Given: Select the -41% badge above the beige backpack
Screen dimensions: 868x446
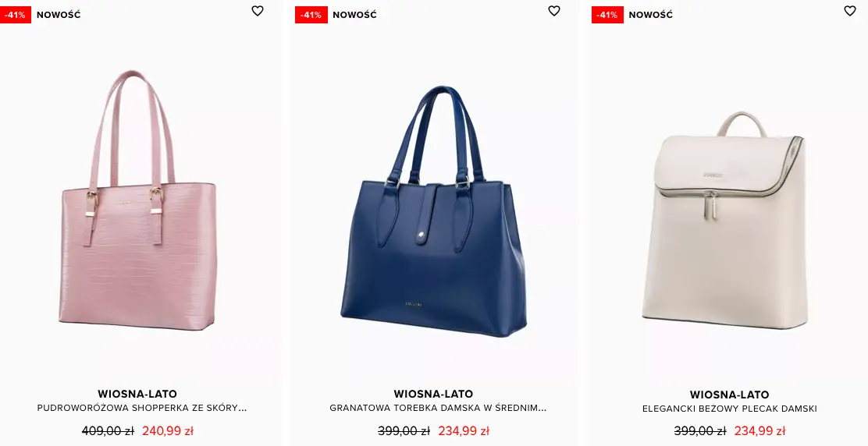Looking at the screenshot, I should (607, 15).
